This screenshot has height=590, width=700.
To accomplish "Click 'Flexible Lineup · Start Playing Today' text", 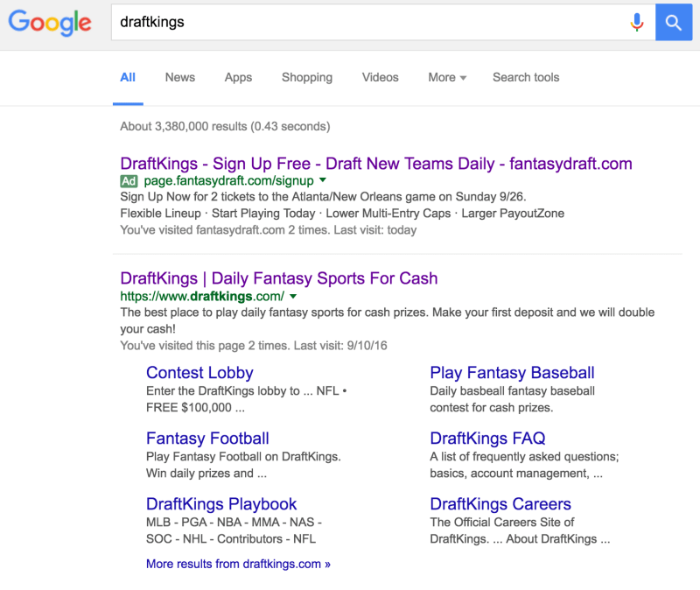I will (342, 213).
